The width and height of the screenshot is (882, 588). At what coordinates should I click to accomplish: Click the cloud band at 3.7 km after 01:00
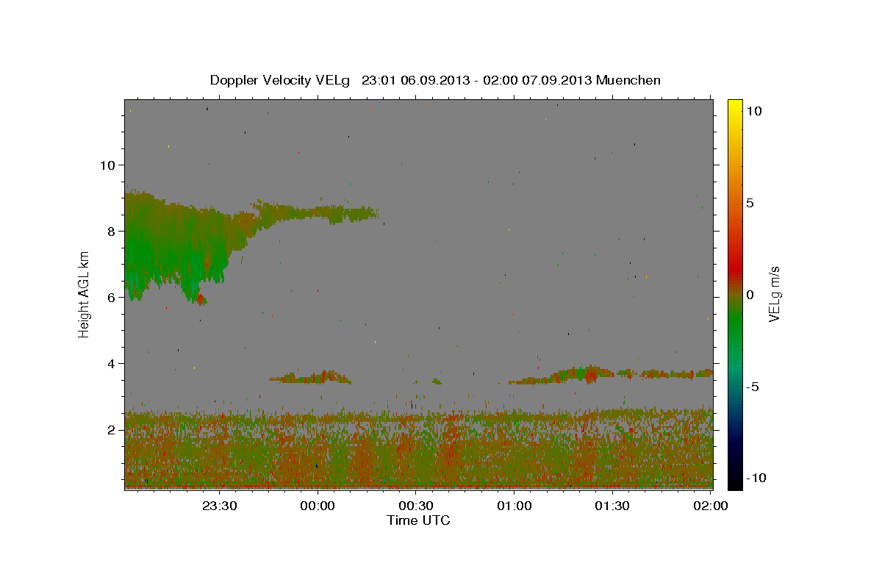(610, 375)
